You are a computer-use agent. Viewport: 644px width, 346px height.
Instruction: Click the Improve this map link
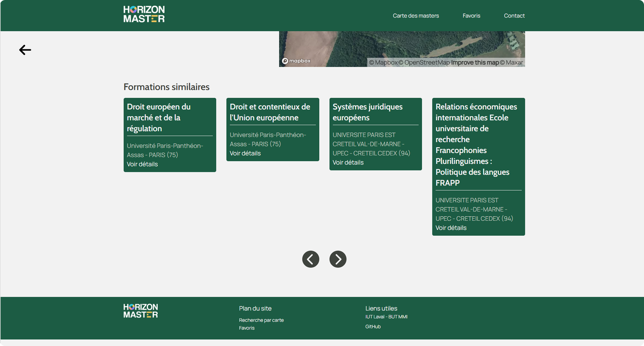[x=475, y=63]
